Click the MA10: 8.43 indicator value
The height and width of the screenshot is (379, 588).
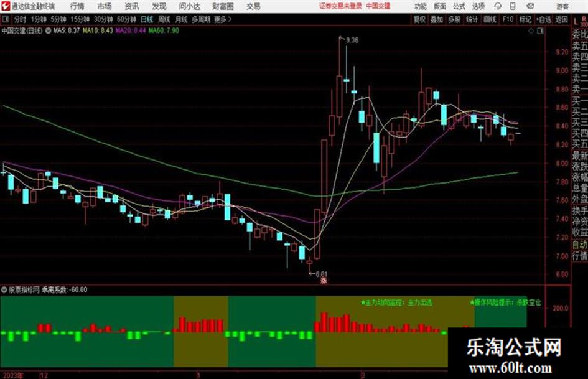click(x=98, y=30)
